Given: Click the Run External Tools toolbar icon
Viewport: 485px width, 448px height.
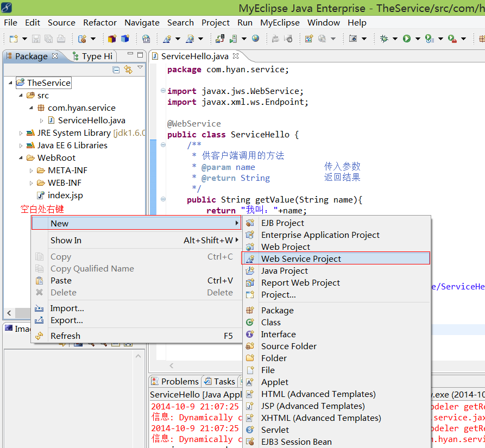Looking at the screenshot, I should [x=452, y=39].
